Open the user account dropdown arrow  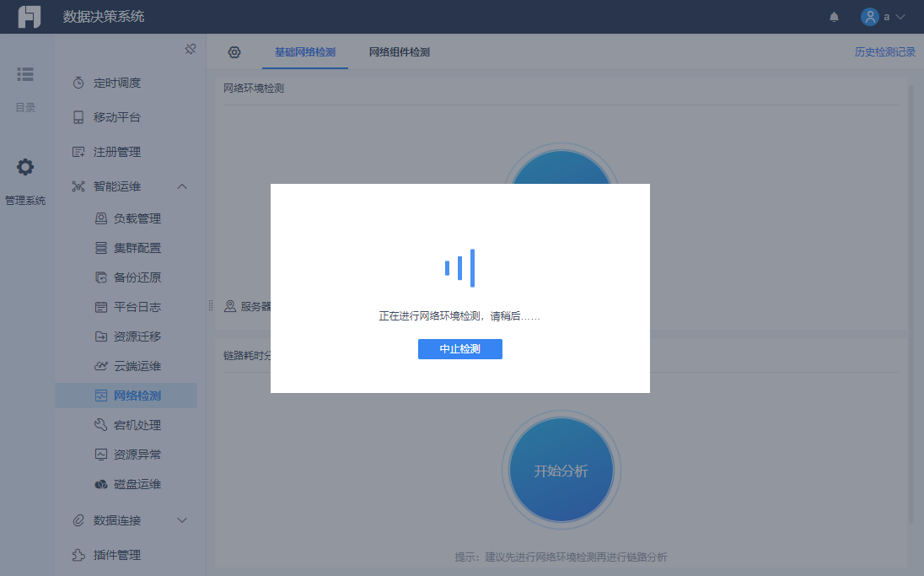(x=900, y=17)
